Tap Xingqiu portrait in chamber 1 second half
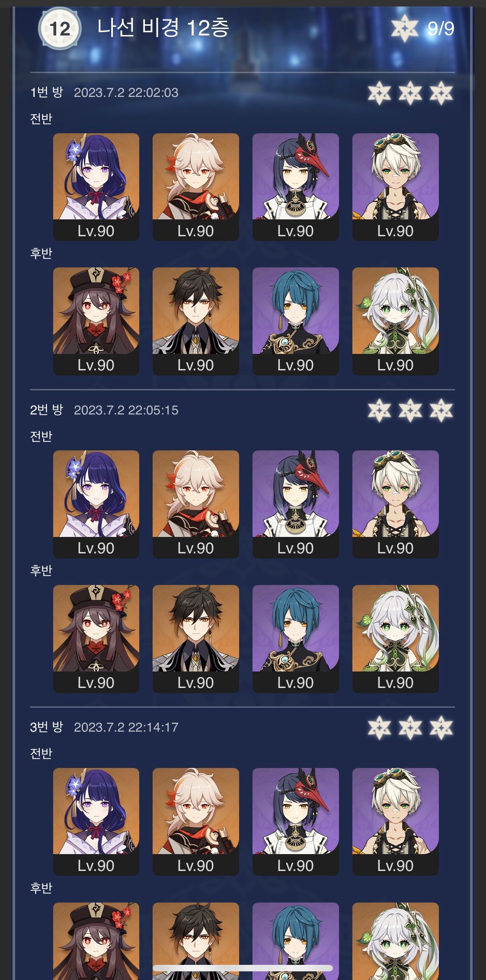Image resolution: width=486 pixels, height=980 pixels. (296, 321)
